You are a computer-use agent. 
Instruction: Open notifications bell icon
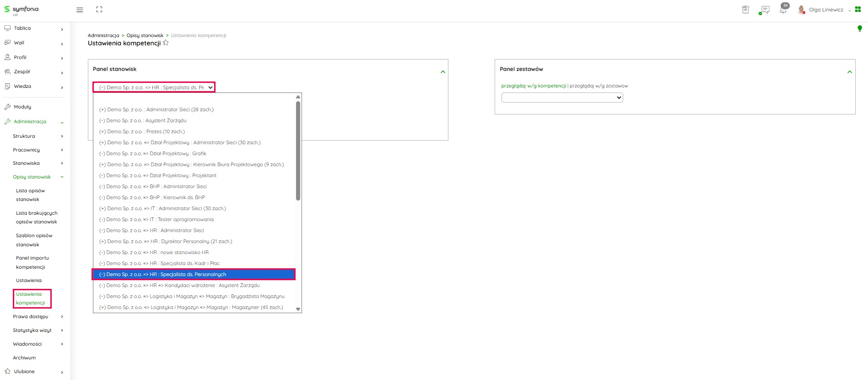tap(783, 10)
